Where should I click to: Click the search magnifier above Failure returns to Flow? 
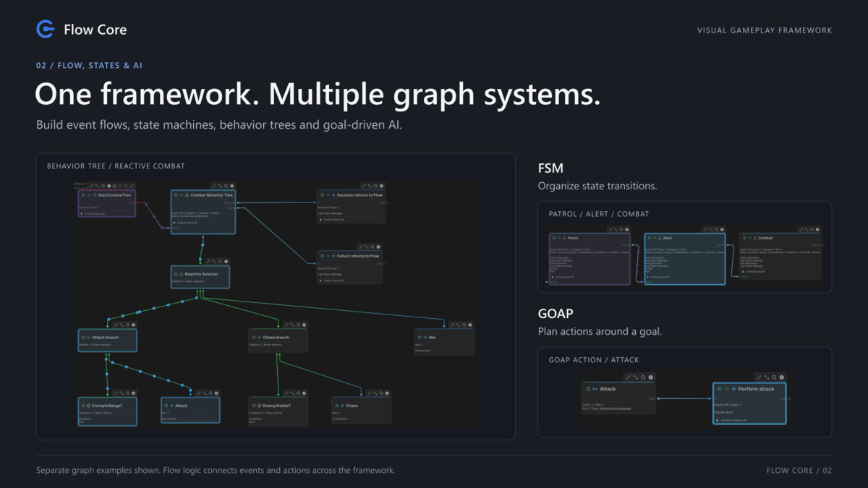click(x=373, y=247)
